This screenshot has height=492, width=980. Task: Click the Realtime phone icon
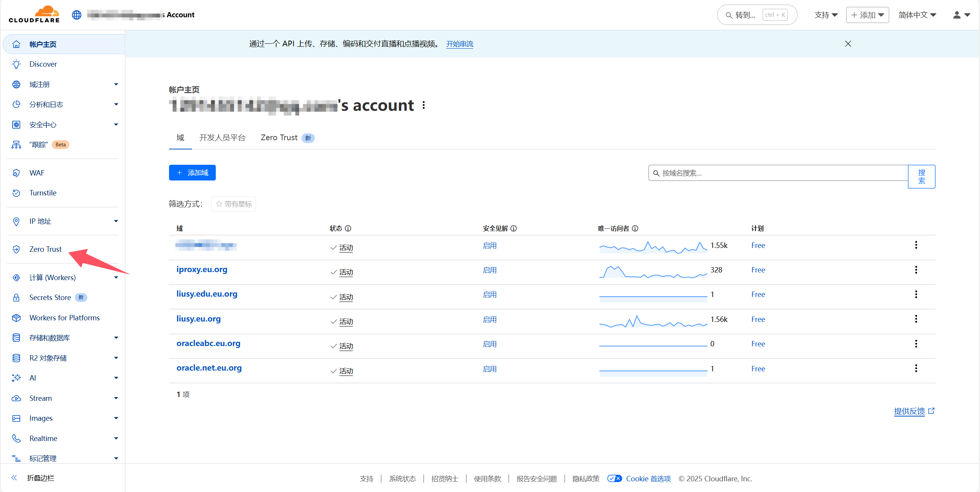(16, 438)
